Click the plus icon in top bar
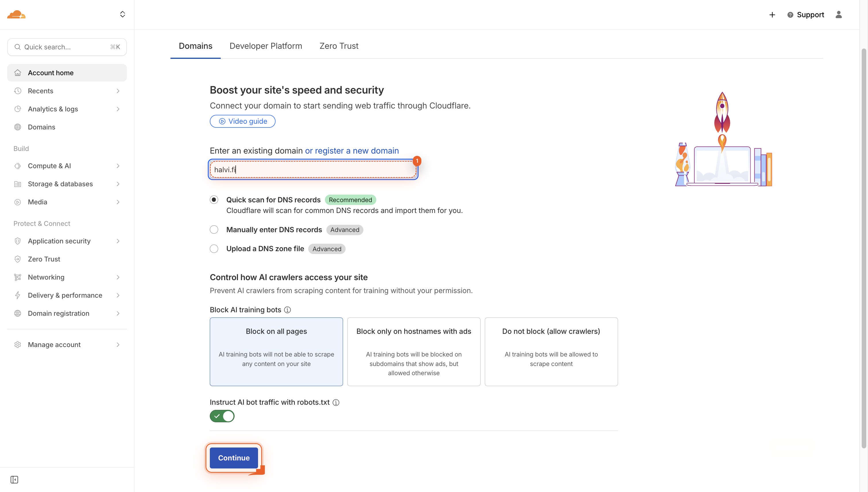Image resolution: width=868 pixels, height=492 pixels. [x=772, y=15]
